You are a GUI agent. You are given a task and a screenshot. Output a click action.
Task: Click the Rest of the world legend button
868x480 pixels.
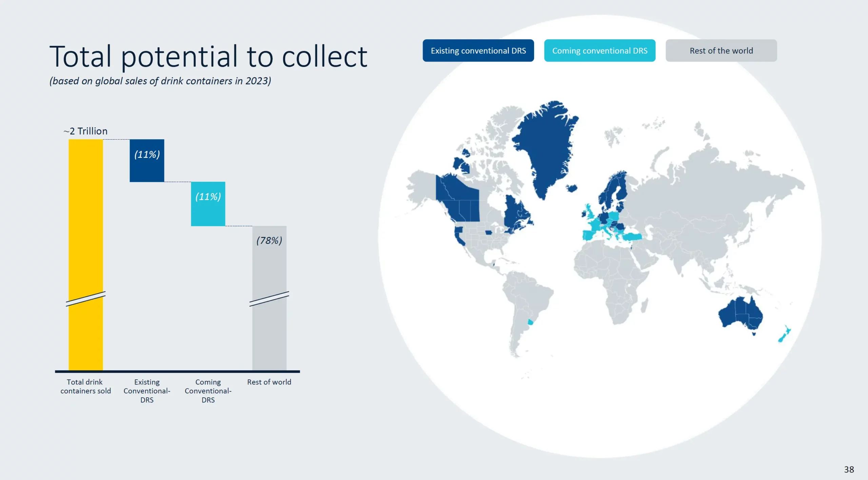(721, 50)
